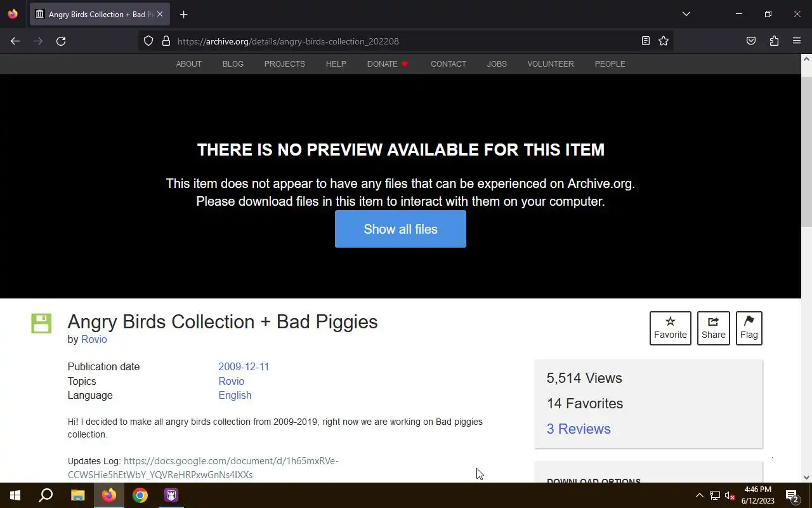Screen dimensions: 812x508
Task: Click the padlock site info icon
Action: click(166, 41)
